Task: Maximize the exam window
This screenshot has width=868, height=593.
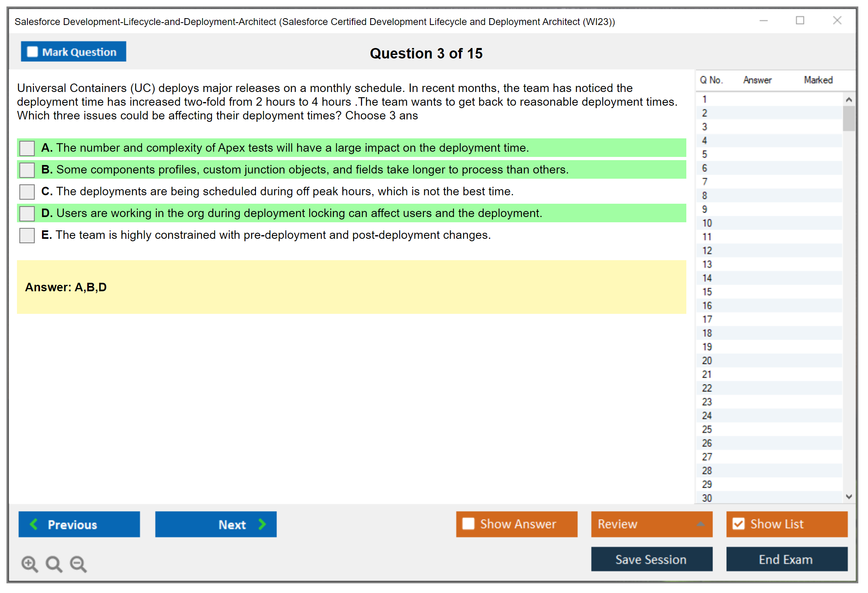Action: coord(800,21)
